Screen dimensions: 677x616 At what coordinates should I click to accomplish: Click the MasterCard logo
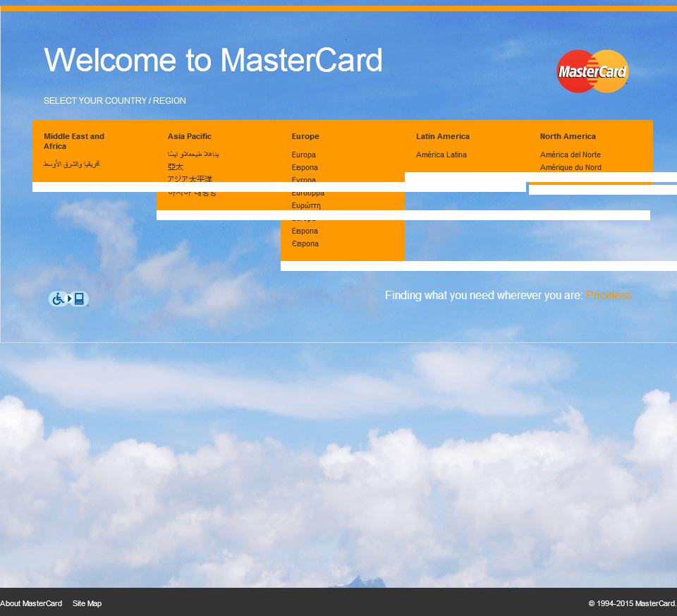pyautogui.click(x=592, y=71)
